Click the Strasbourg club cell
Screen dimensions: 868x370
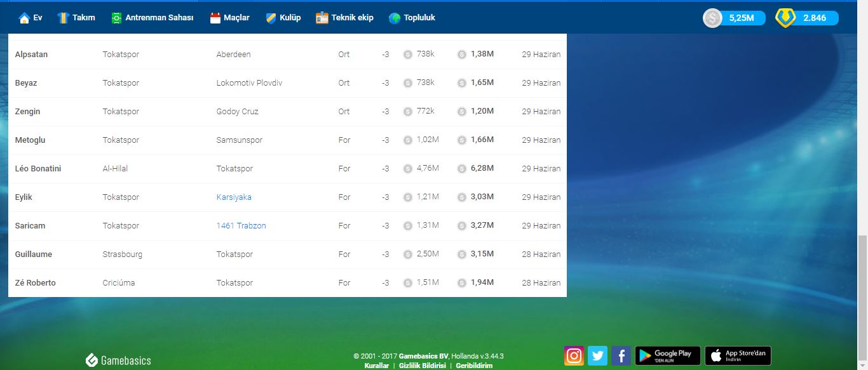tap(123, 254)
